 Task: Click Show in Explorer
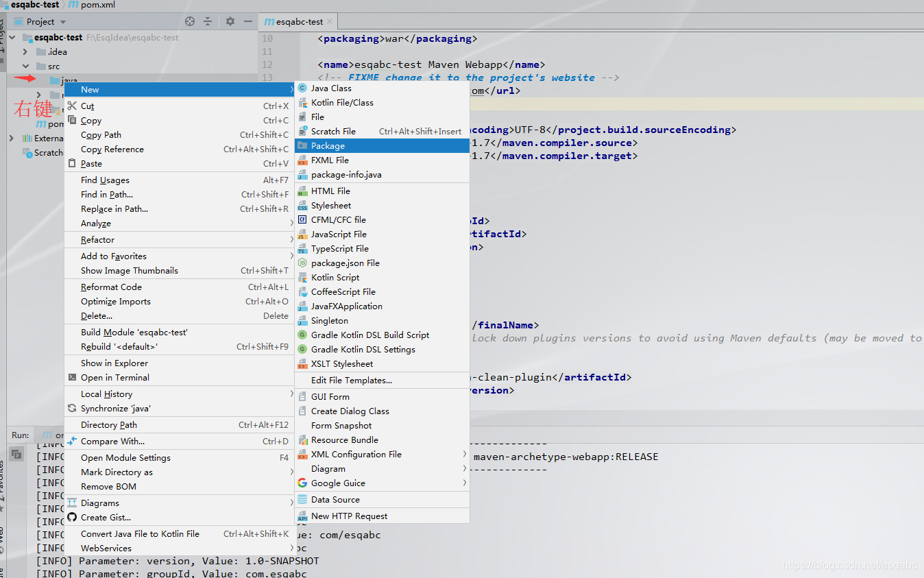click(x=178, y=363)
